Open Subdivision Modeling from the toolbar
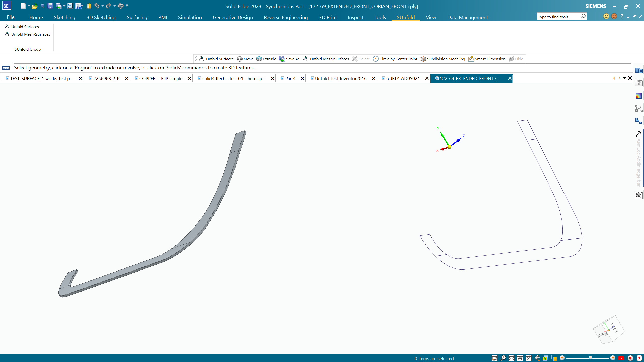Viewport: 644px width, 362px height. pos(443,59)
